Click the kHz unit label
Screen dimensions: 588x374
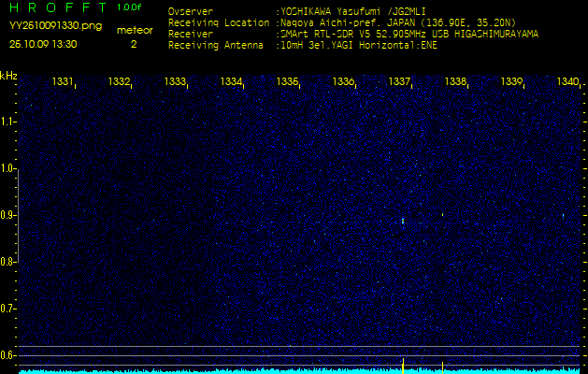coord(8,76)
